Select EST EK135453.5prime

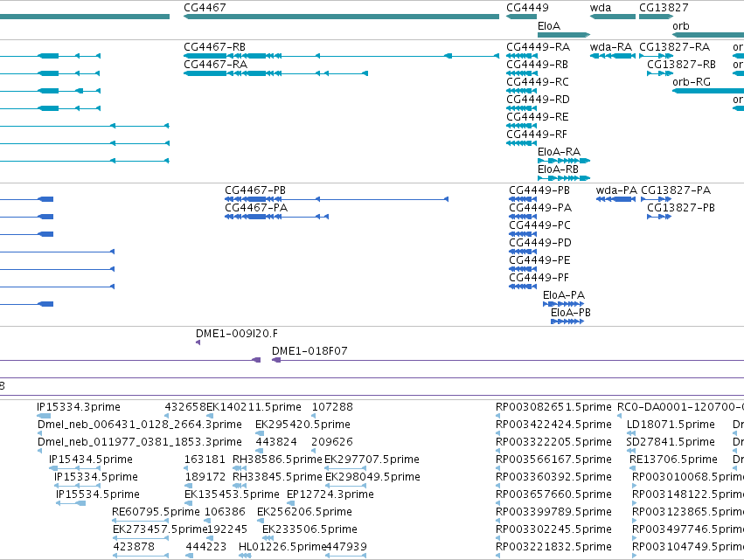click(189, 503)
